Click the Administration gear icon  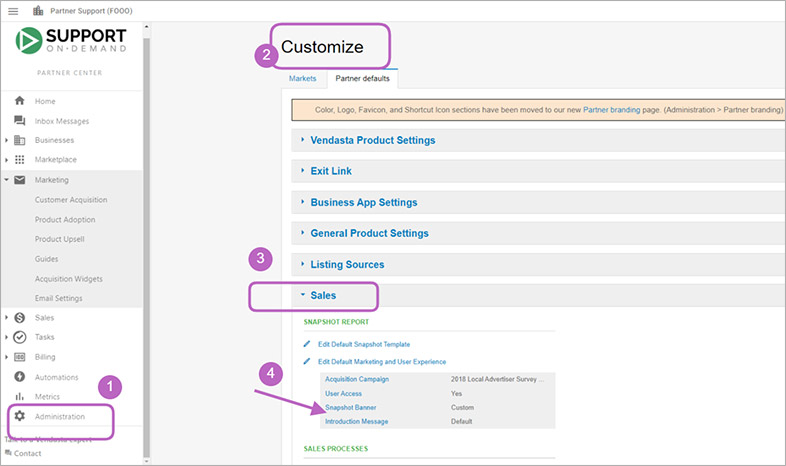click(20, 416)
